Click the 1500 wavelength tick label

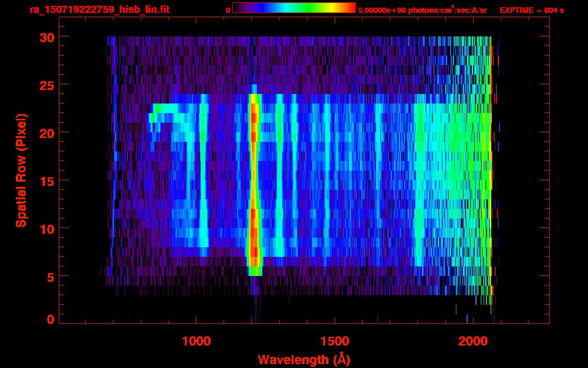pyautogui.click(x=334, y=341)
